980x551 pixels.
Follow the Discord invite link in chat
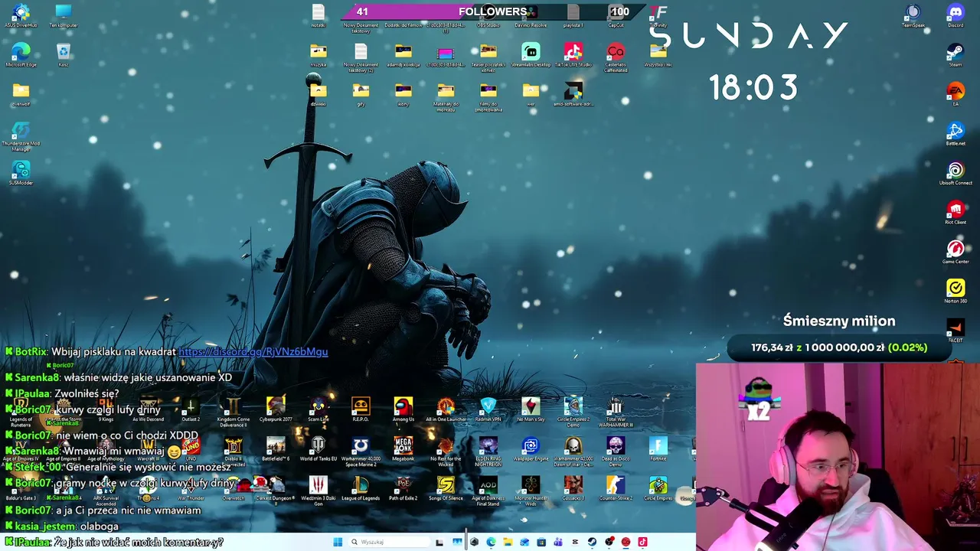pos(253,352)
